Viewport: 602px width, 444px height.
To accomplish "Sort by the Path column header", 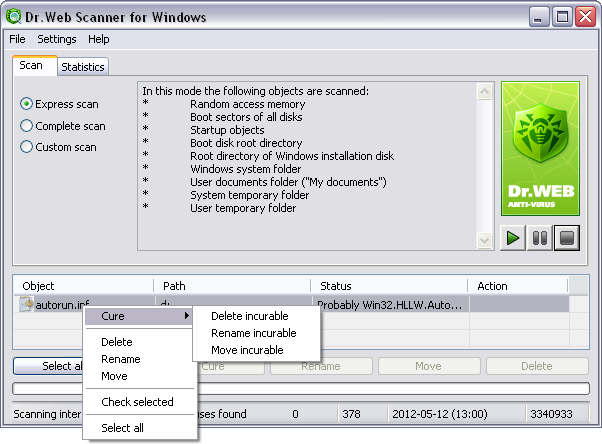I will pos(232,286).
